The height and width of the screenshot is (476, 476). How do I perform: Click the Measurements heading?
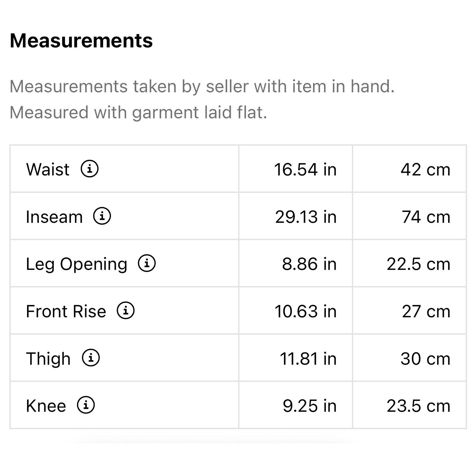coord(81,40)
